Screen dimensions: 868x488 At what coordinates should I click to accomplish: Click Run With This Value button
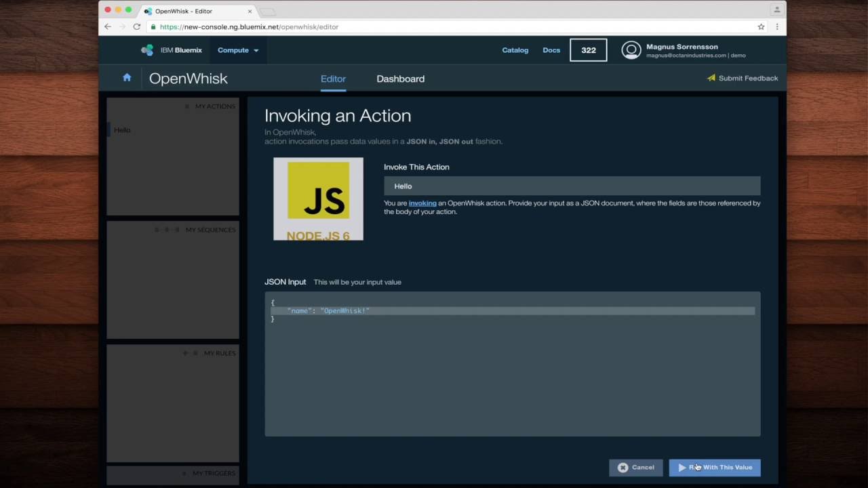coord(715,468)
